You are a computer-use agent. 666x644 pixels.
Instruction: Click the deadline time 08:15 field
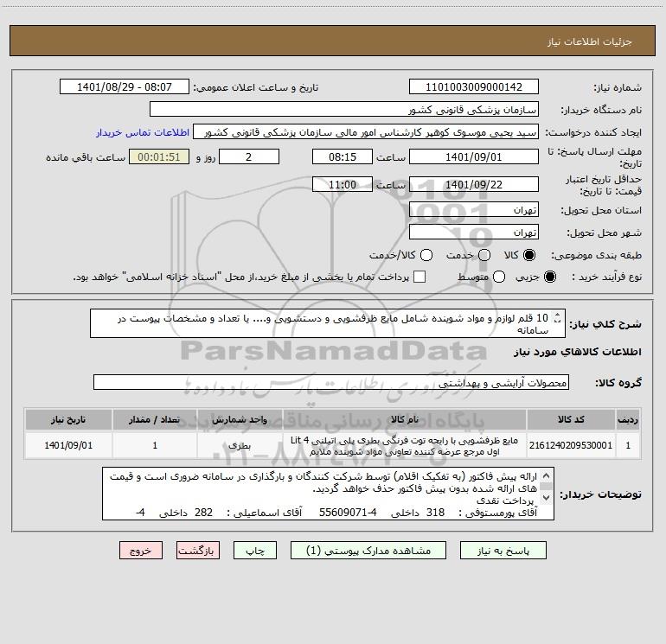pyautogui.click(x=343, y=156)
